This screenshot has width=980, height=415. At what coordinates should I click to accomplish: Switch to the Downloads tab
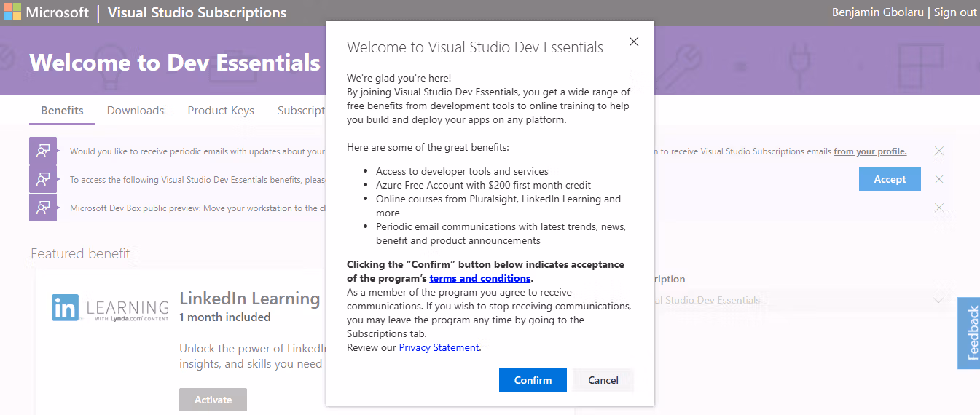[136, 111]
